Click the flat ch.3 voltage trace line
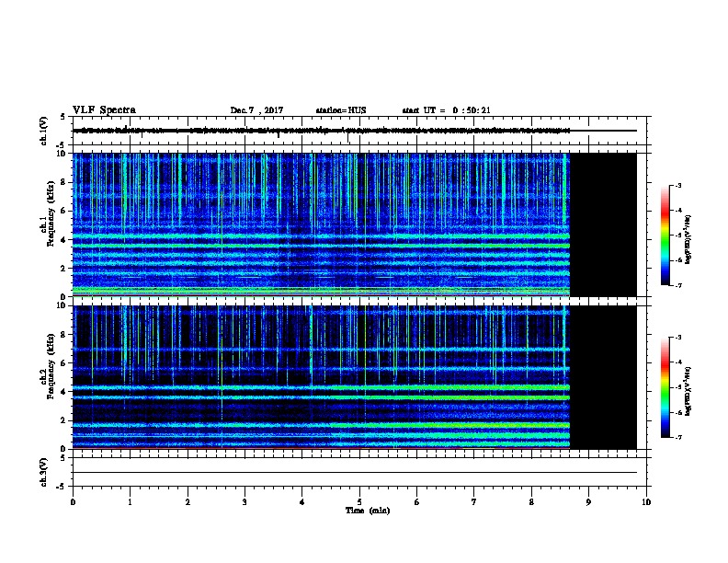Viewport: 728px width, 563px height. point(355,473)
